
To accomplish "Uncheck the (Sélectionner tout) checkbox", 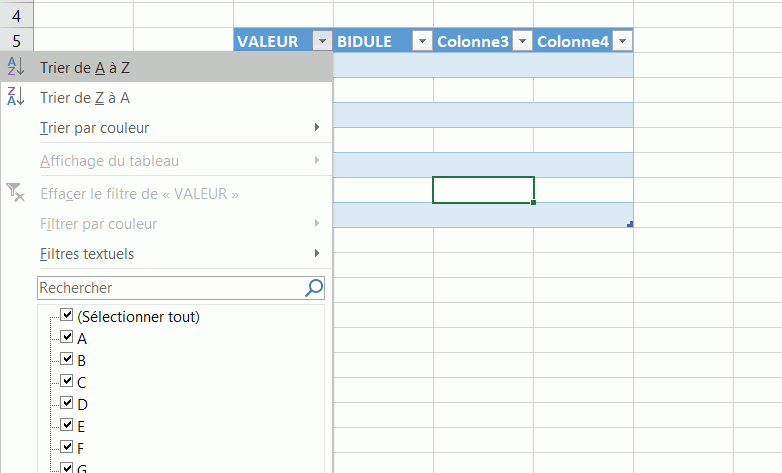I will pyautogui.click(x=67, y=316).
